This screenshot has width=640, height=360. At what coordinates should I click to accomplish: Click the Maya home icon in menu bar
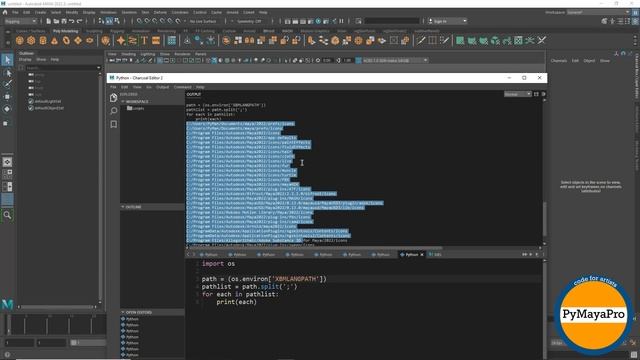click(5, 12)
